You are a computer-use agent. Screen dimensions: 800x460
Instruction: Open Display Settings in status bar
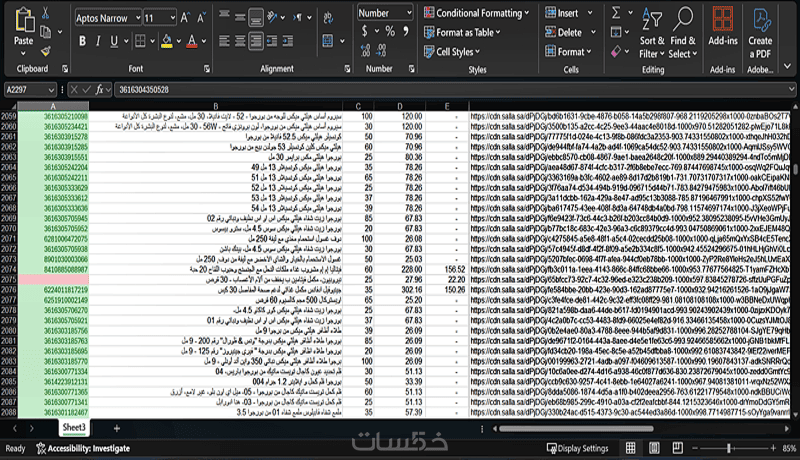(578, 448)
